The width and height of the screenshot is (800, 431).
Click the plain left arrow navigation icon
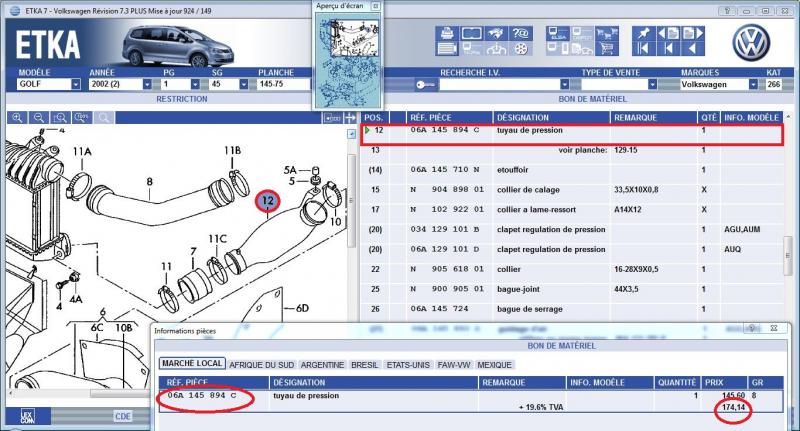pos(692,49)
